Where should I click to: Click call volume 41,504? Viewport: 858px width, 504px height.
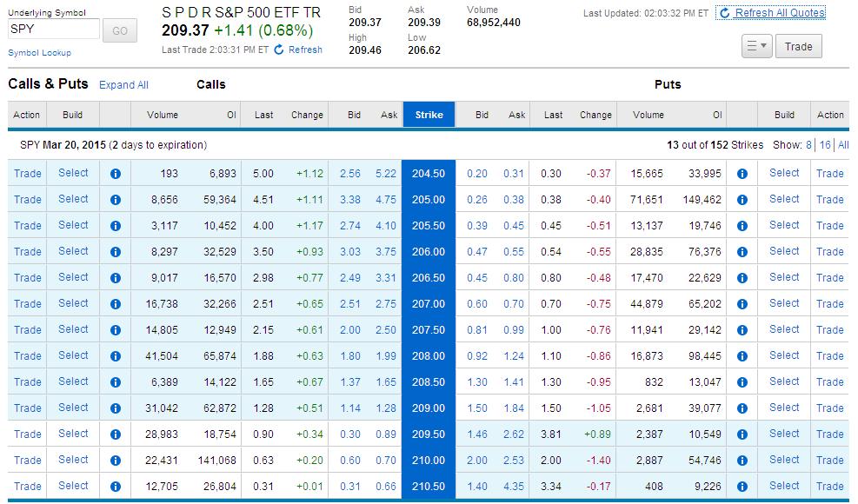click(x=162, y=356)
